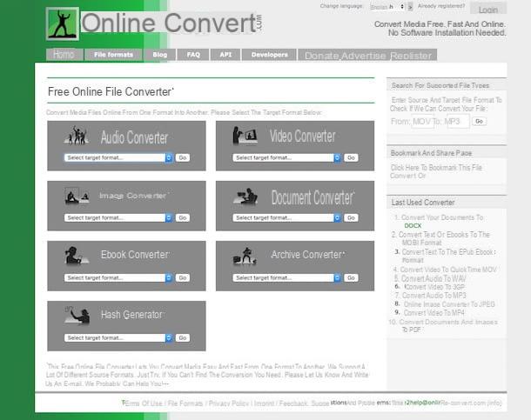Click the Video Converter silhouette icon

coord(245,136)
